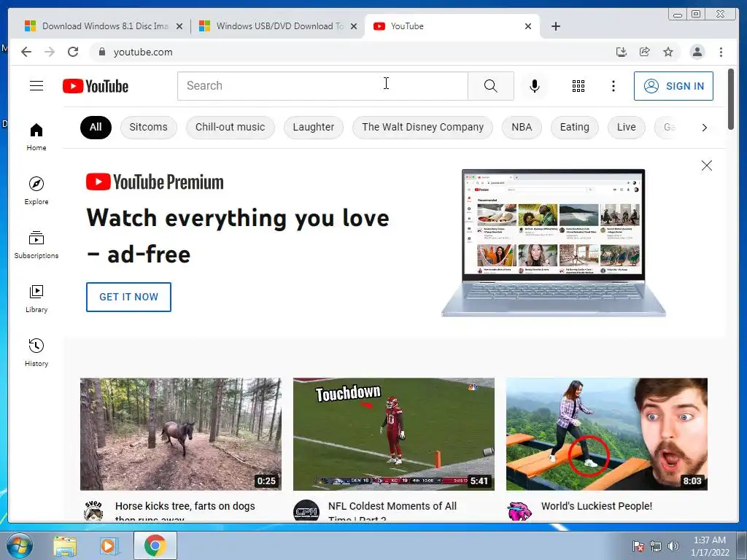Open History in sidebar
This screenshot has height=560, width=747.
coord(36,352)
